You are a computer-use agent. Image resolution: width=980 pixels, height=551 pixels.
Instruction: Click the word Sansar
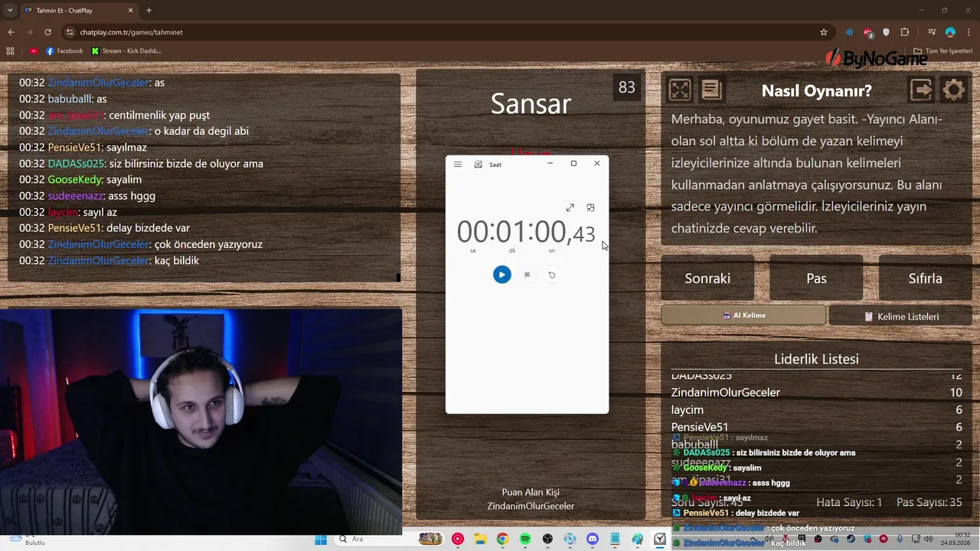click(x=531, y=103)
